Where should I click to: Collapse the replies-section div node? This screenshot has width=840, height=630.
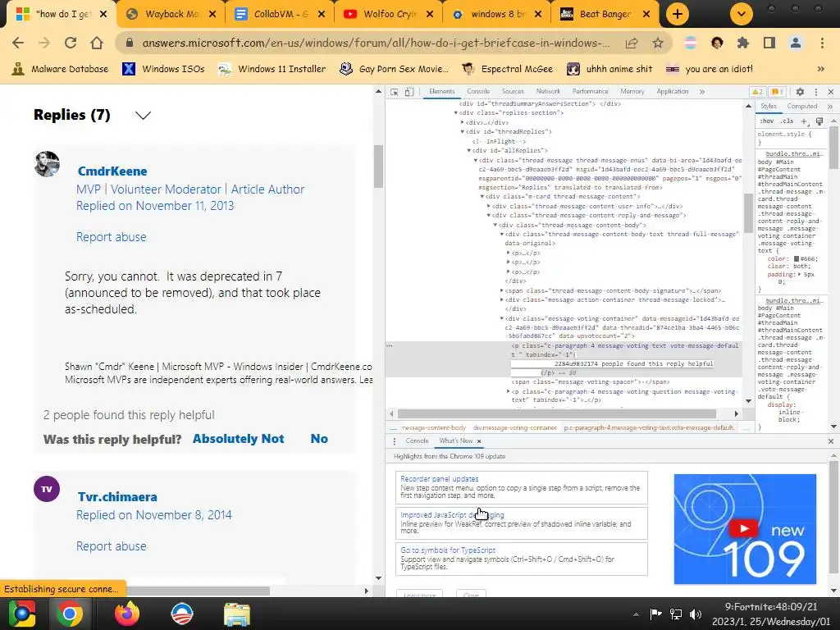click(456, 113)
